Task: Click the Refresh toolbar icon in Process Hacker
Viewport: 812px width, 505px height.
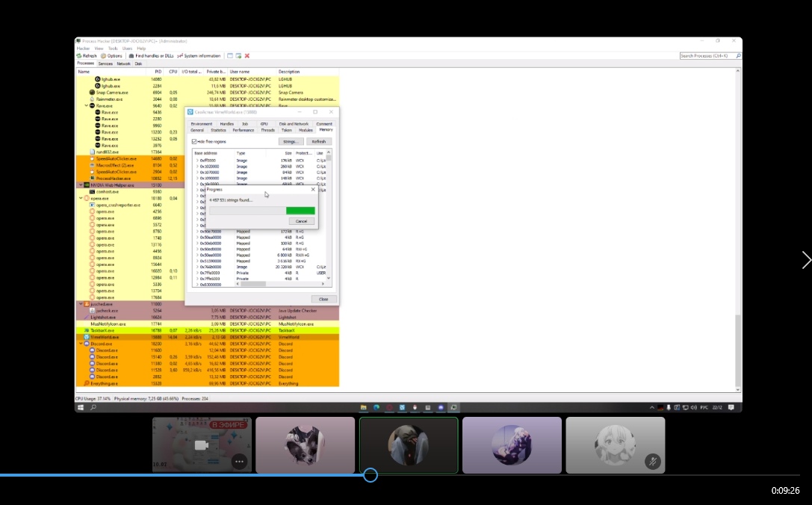Action: [x=86, y=56]
